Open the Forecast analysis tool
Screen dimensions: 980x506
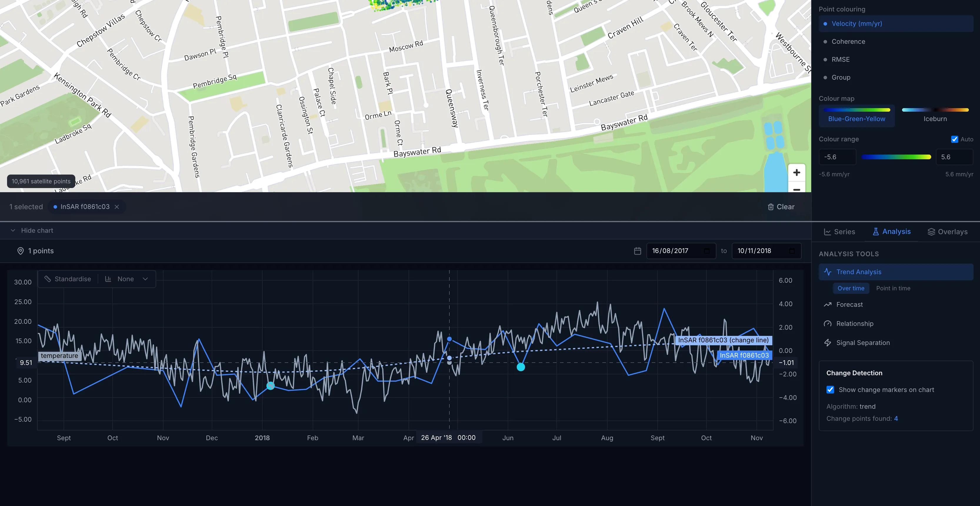click(x=896, y=304)
